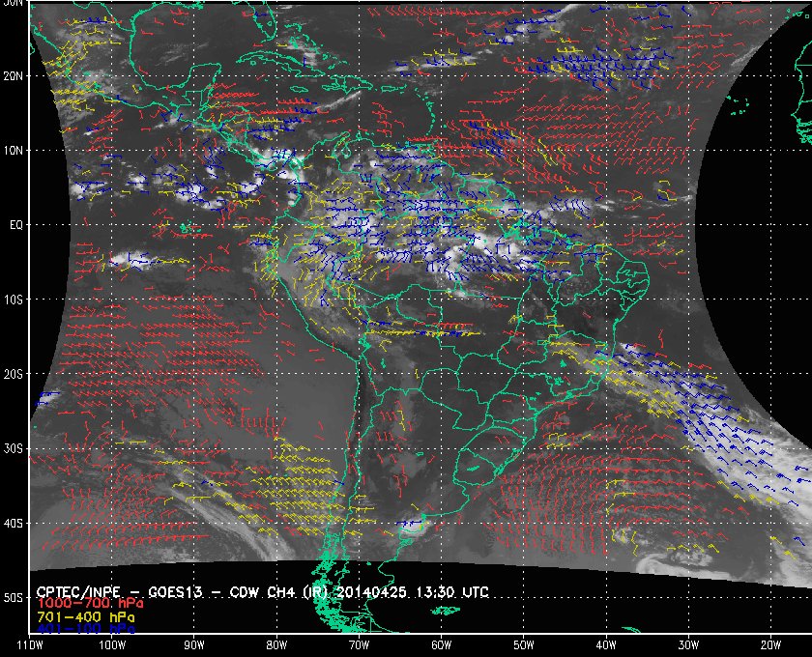812x657 pixels.
Task: Click the CPTEC/INPE GOES13 title text
Action: coord(263,592)
